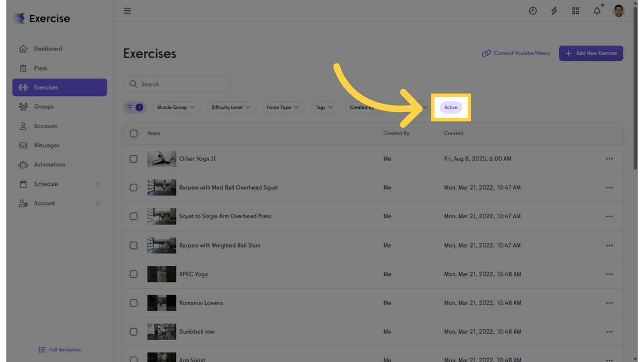Click the Messages envelope icon
The image size is (644, 362).
23,145
